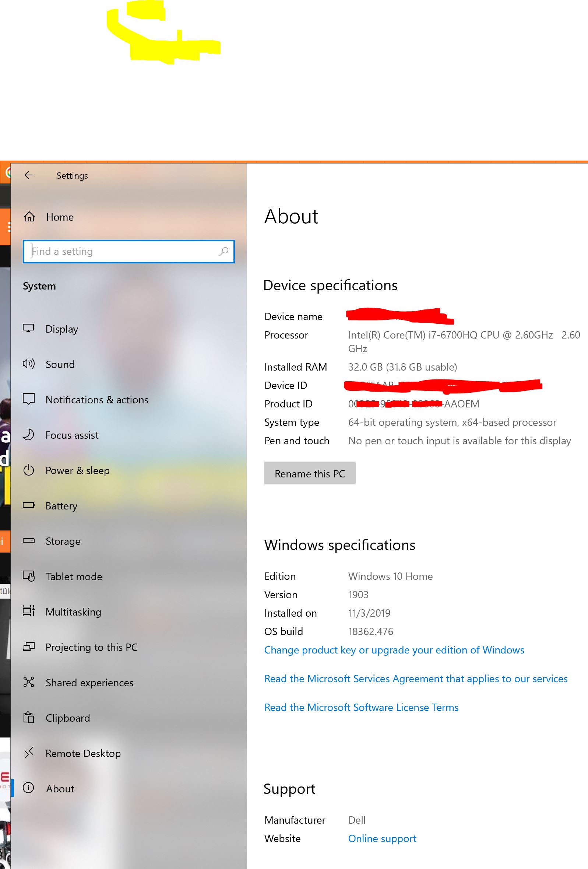Click the Version 1903 value

pyautogui.click(x=359, y=595)
